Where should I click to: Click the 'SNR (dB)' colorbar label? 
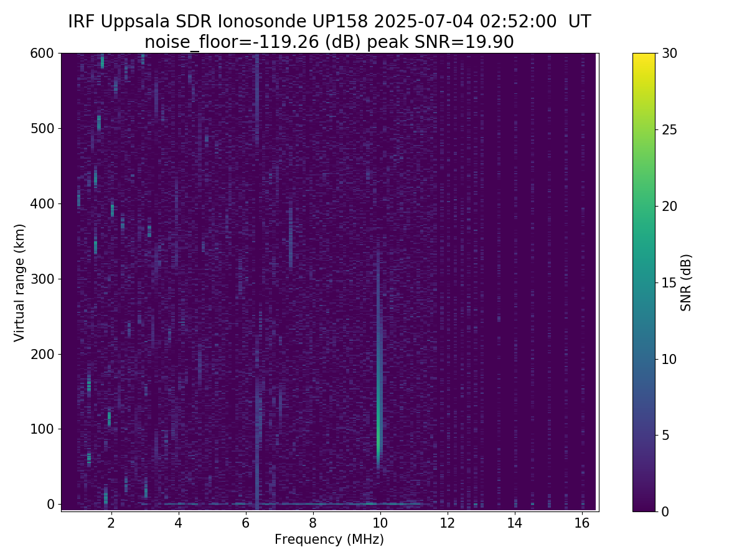coord(686,282)
